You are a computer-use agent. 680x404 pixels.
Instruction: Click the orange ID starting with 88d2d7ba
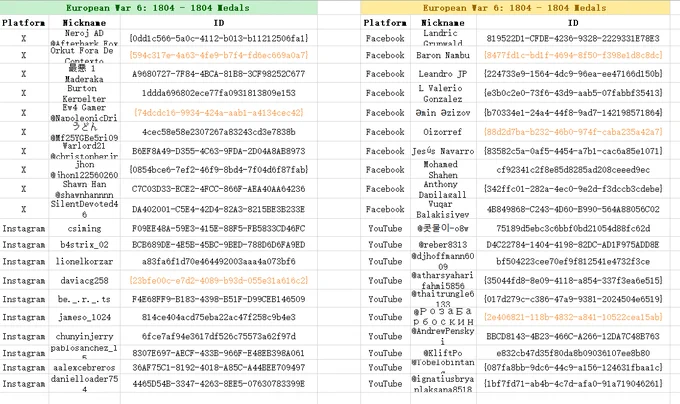(573, 132)
